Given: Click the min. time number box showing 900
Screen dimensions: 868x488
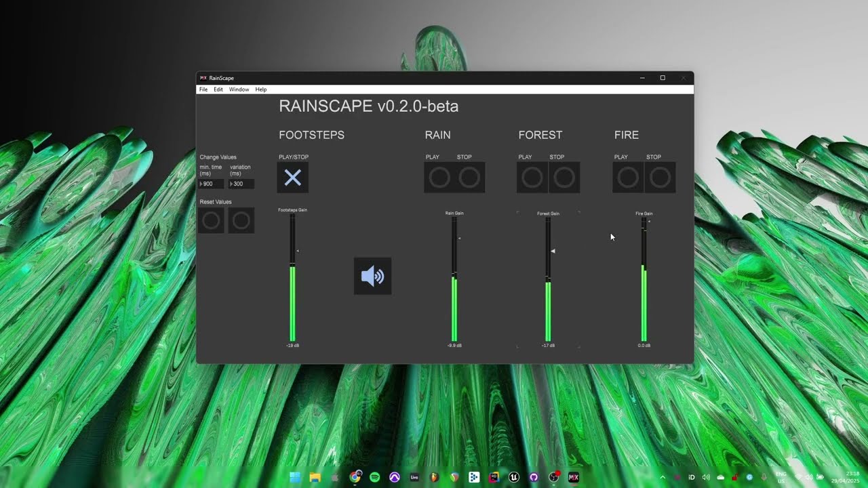Looking at the screenshot, I should 212,184.
